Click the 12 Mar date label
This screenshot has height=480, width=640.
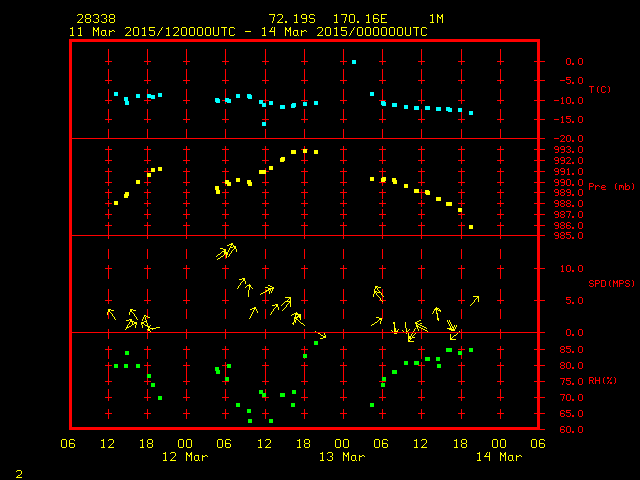(x=185, y=457)
